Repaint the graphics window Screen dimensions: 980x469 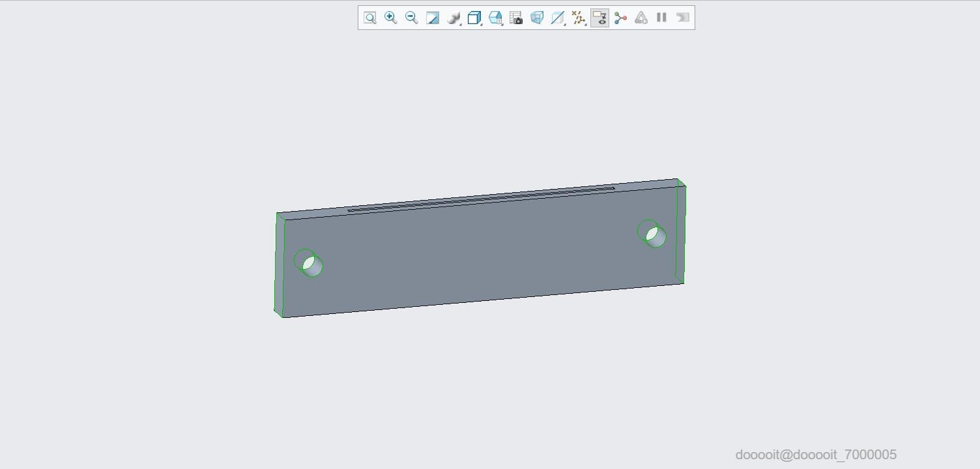coord(433,18)
